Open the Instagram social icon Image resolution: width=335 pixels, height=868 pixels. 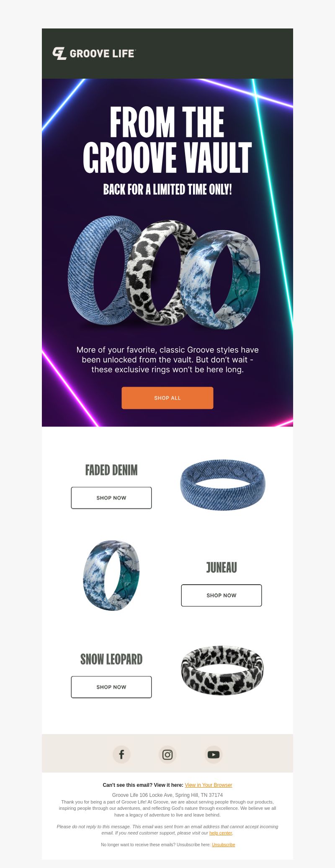167,755
